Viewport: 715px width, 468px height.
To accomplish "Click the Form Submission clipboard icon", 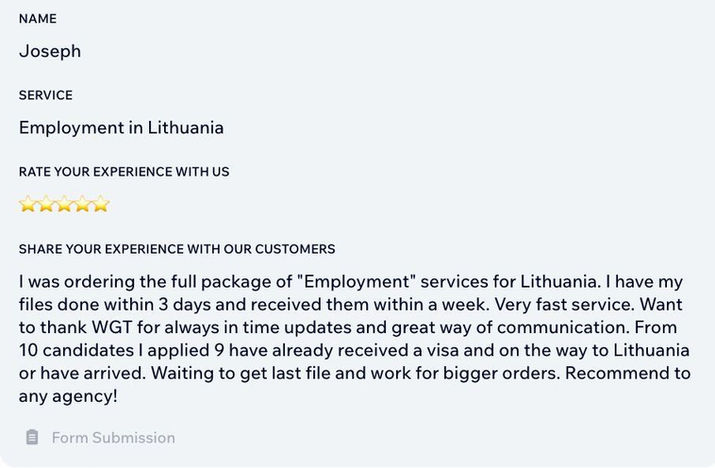I will point(32,437).
